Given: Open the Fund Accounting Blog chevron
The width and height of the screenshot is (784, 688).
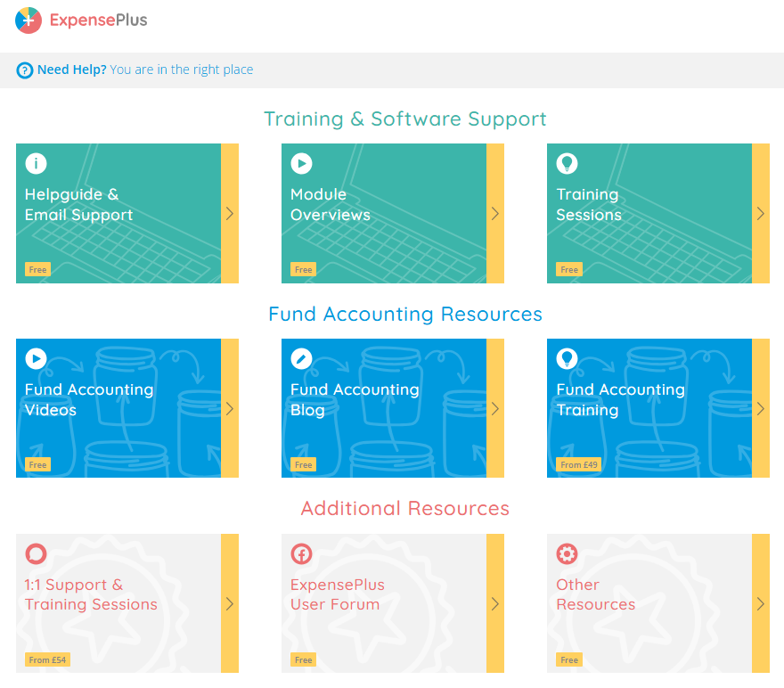Looking at the screenshot, I should click(495, 408).
